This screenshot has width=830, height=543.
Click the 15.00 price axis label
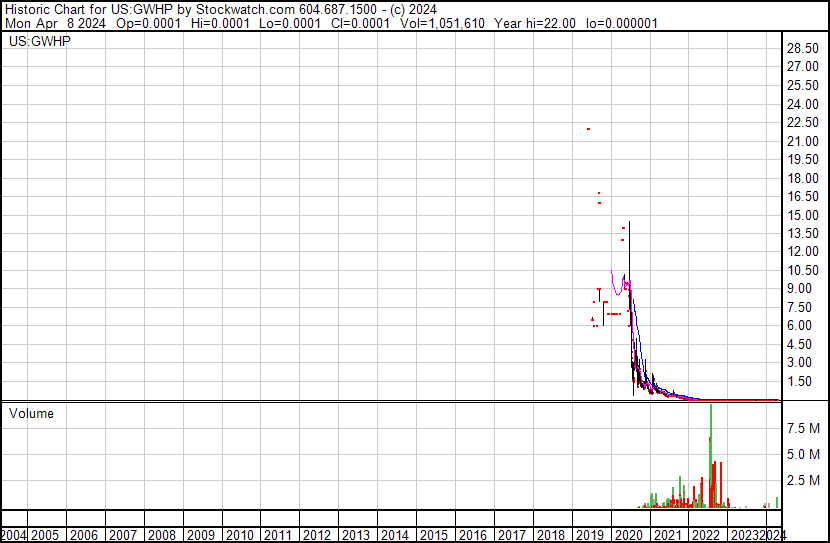tap(804, 215)
